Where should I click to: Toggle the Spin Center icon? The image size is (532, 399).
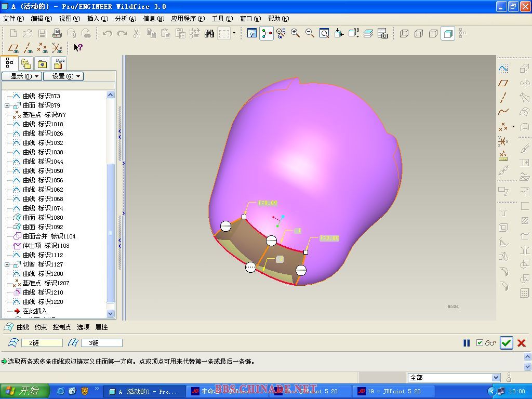pyautogui.click(x=267, y=33)
